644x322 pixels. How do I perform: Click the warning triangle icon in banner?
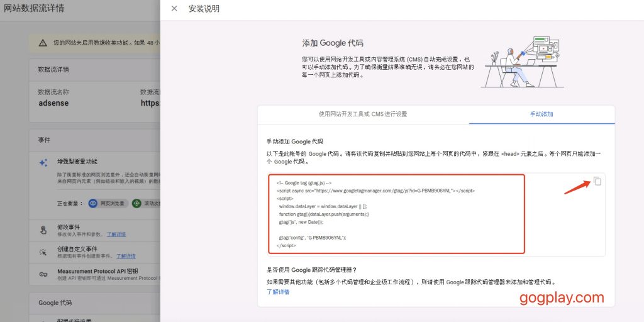click(x=43, y=43)
